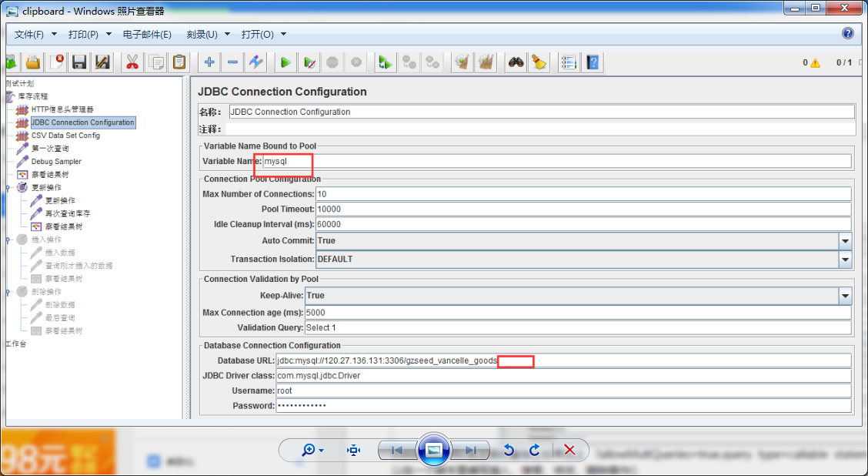Toggle element enabled state (lightning icon)
The width and height of the screenshot is (868, 476).
[x=255, y=62]
